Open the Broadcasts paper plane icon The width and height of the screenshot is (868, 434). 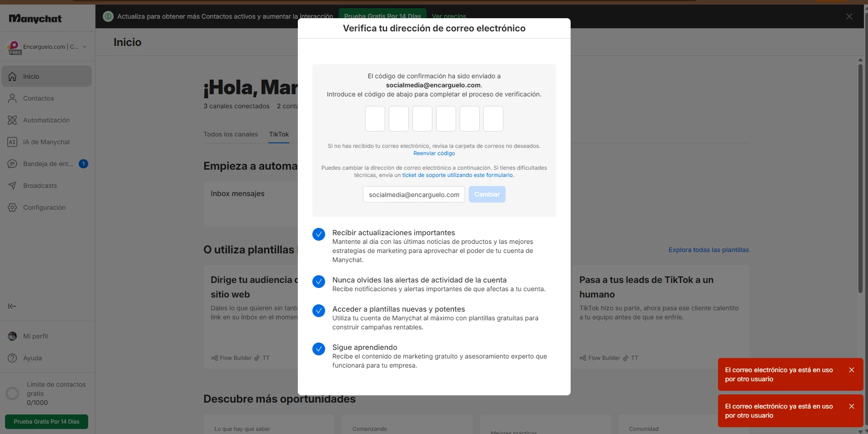(x=12, y=186)
